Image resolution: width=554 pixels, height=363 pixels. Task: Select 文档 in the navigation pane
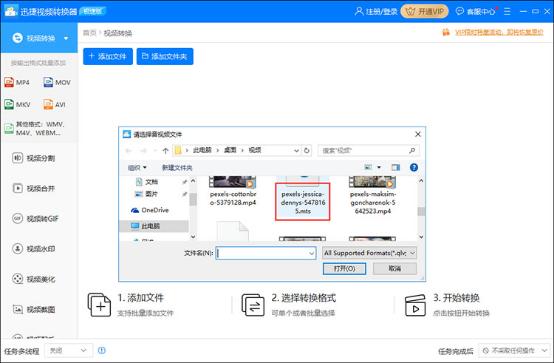point(147,182)
